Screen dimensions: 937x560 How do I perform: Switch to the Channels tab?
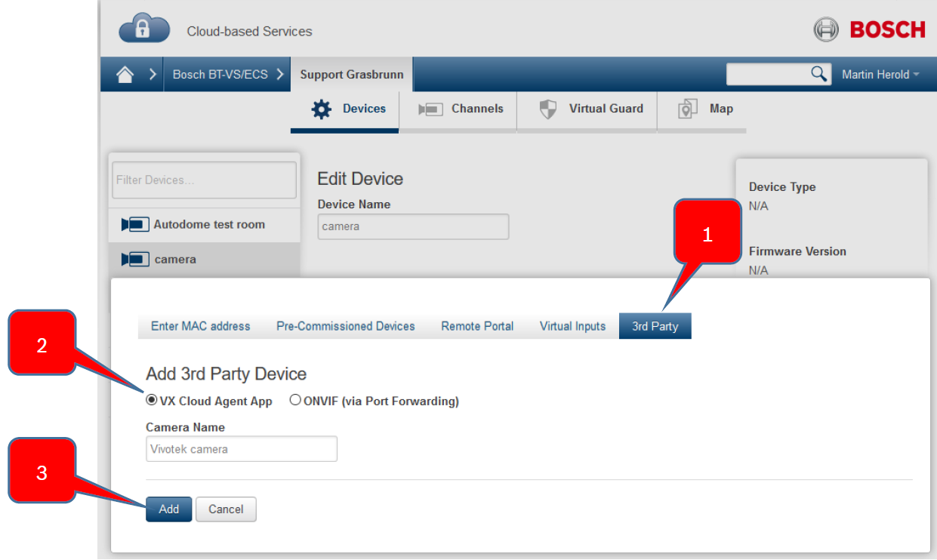[459, 109]
